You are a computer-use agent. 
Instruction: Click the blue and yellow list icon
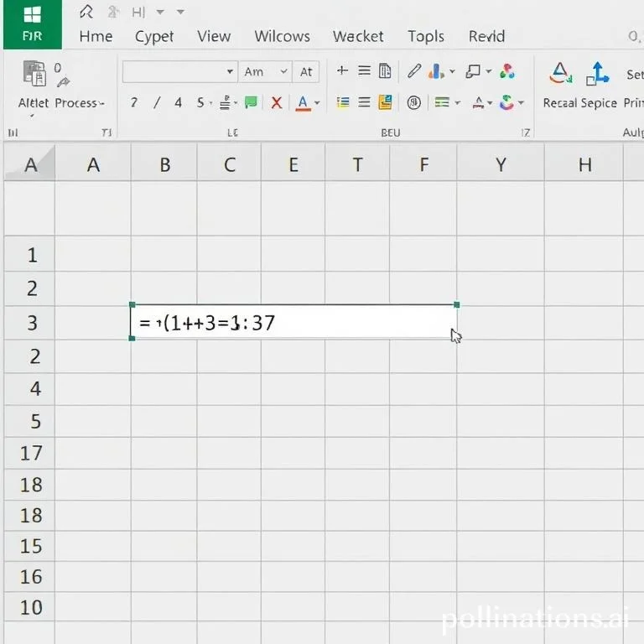(343, 101)
